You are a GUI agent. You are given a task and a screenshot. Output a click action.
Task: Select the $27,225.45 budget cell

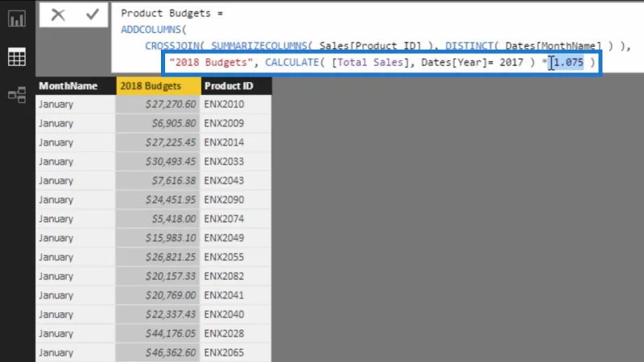pos(158,142)
